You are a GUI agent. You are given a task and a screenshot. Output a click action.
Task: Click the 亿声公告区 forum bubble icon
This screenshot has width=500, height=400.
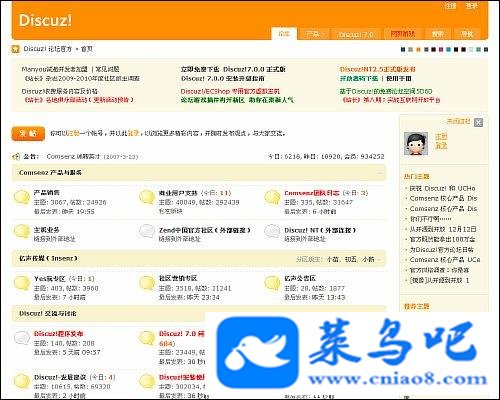coord(272,283)
